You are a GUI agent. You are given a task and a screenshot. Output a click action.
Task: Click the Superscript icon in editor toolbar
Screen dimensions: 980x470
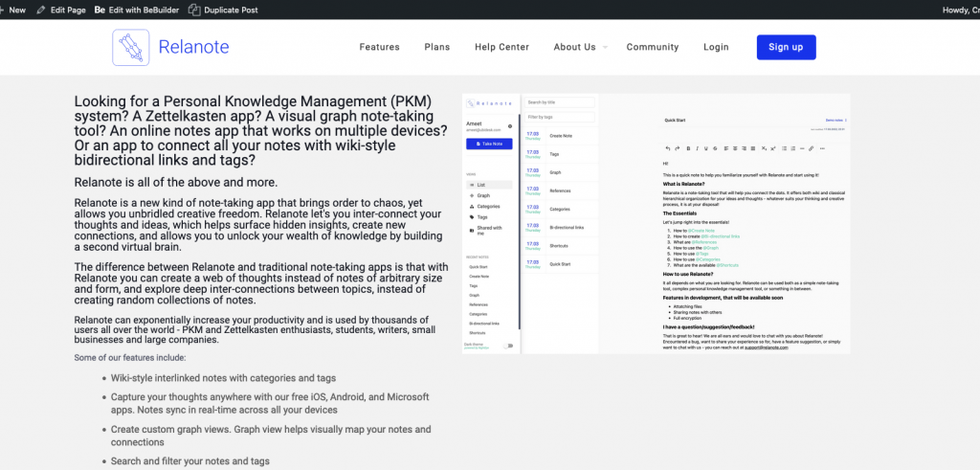(x=773, y=148)
